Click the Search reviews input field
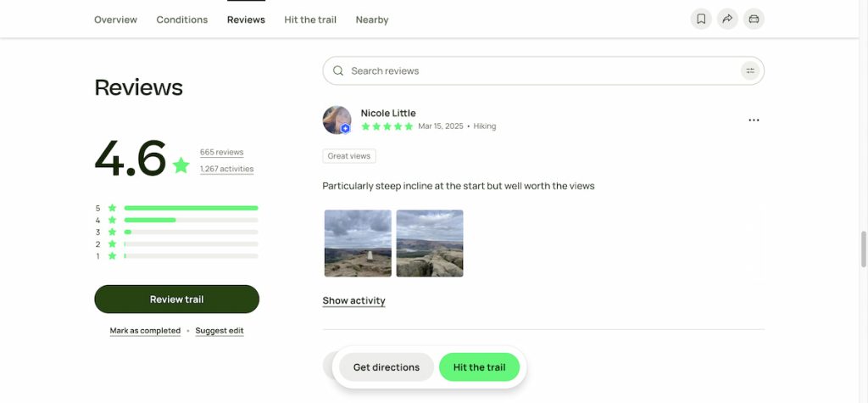Image resolution: width=868 pixels, height=403 pixels. (x=543, y=71)
